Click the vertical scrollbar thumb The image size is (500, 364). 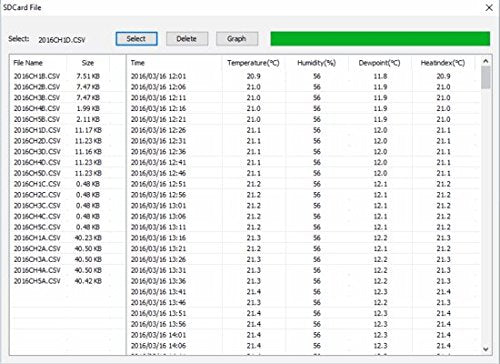click(486, 77)
